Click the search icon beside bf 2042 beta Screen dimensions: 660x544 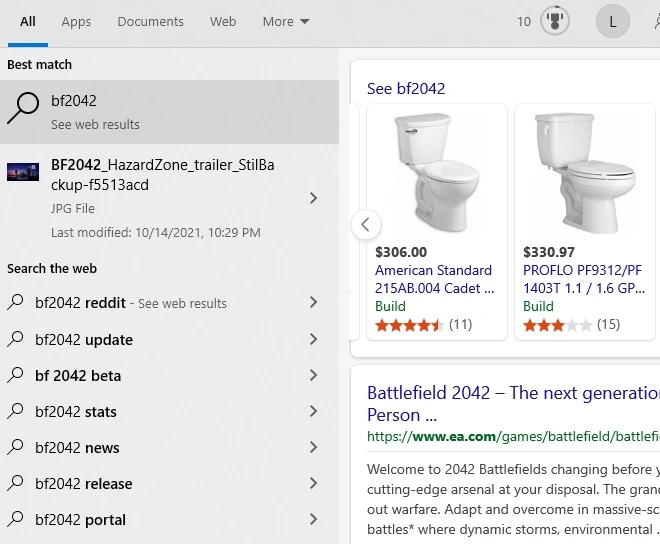tap(15, 375)
